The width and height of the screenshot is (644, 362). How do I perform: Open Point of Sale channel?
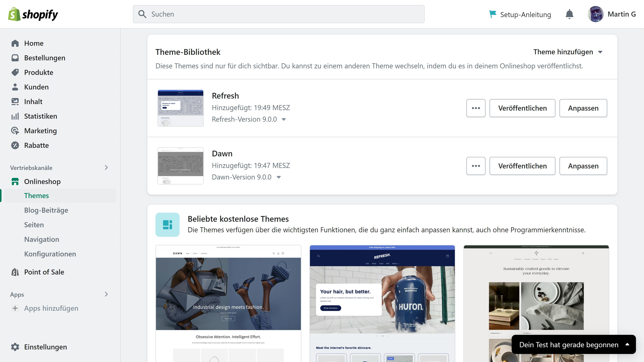click(44, 272)
